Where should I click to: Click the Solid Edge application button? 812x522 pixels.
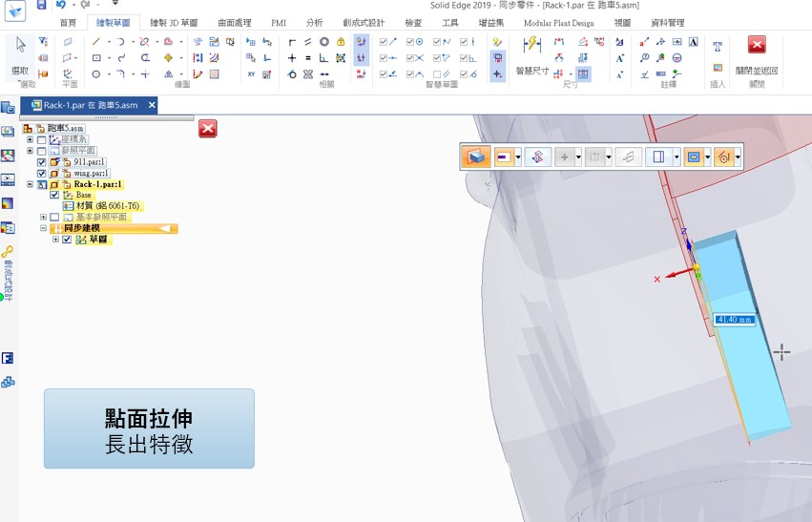coord(15,10)
